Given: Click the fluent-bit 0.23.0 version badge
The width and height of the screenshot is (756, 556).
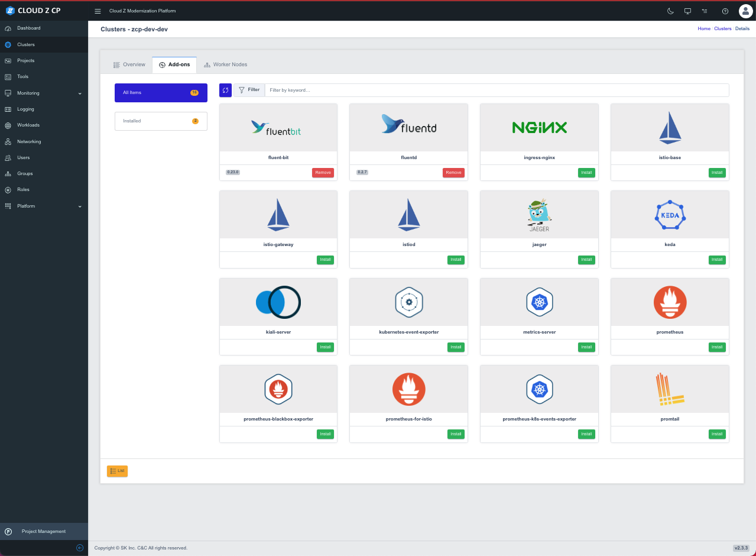Looking at the screenshot, I should coord(233,172).
